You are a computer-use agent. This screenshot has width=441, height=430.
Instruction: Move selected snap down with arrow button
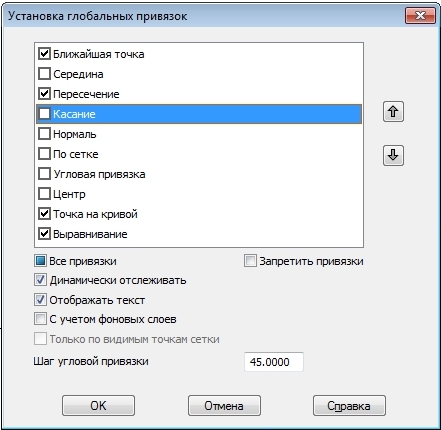point(393,155)
